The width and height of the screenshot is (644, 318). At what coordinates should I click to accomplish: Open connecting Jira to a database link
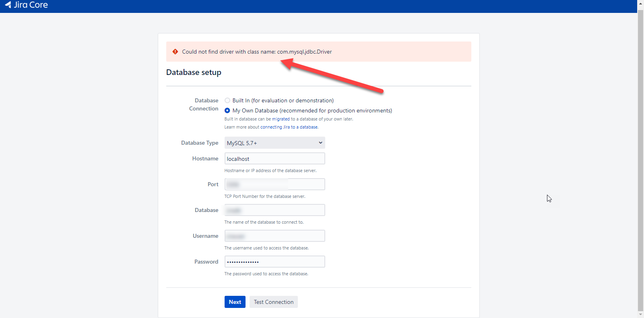tap(289, 127)
